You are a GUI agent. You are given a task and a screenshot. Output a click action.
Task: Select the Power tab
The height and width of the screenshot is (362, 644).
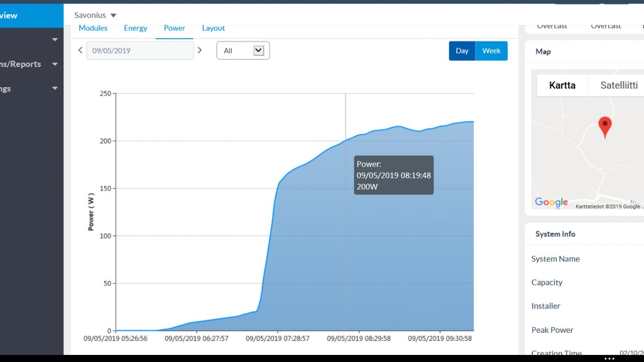pos(175,28)
